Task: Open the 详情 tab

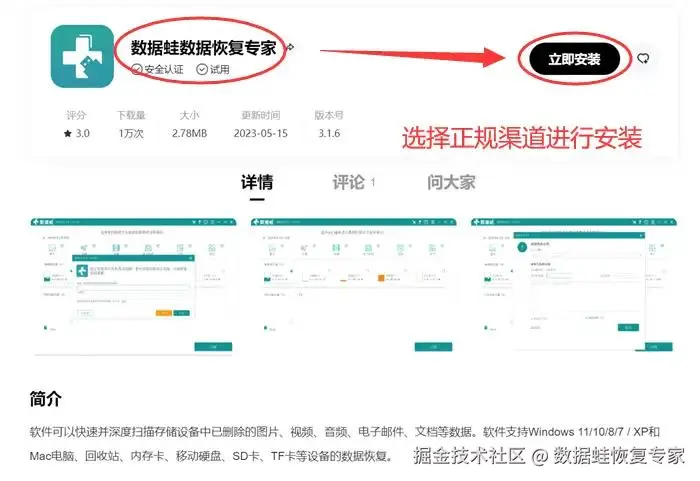Action: pos(257,182)
